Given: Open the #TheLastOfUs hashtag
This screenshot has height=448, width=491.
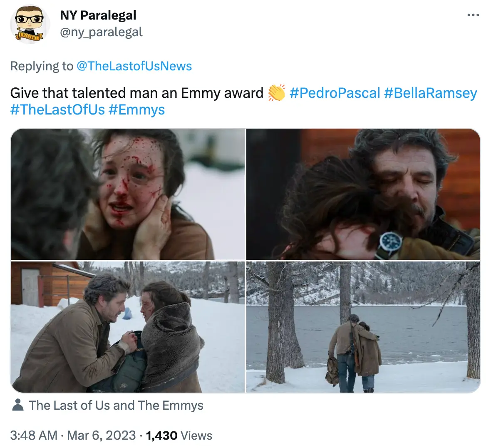Looking at the screenshot, I should (57, 110).
